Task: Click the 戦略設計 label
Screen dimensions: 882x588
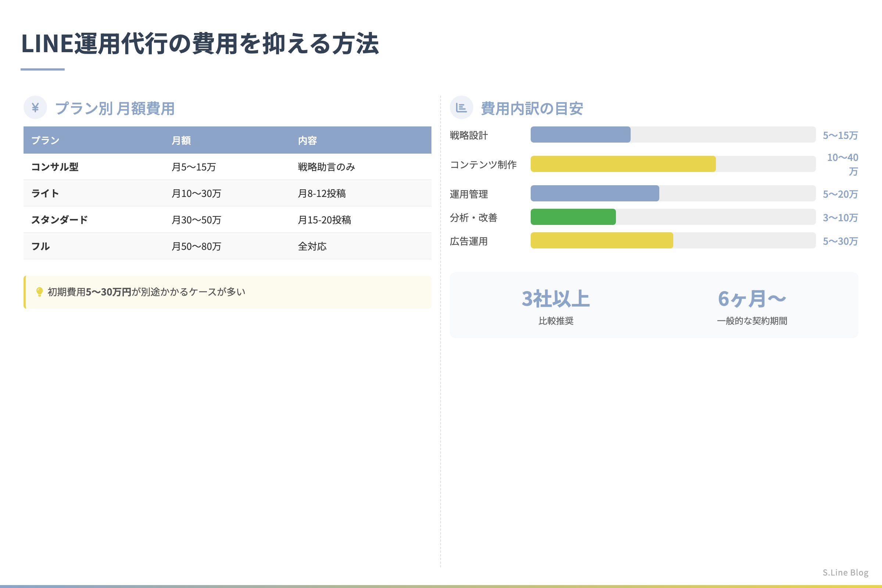Action: (469, 135)
